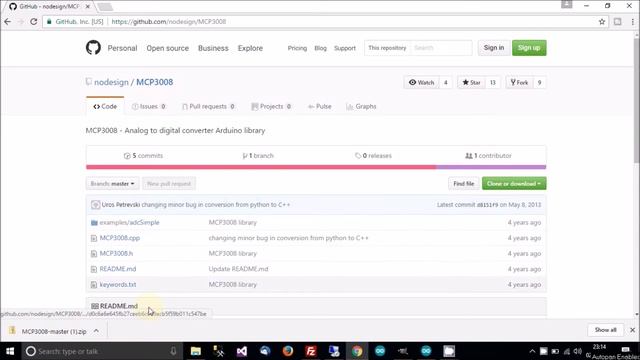Screen dimensions: 640x360
Task: Open the Projects tab
Action: coord(271,107)
